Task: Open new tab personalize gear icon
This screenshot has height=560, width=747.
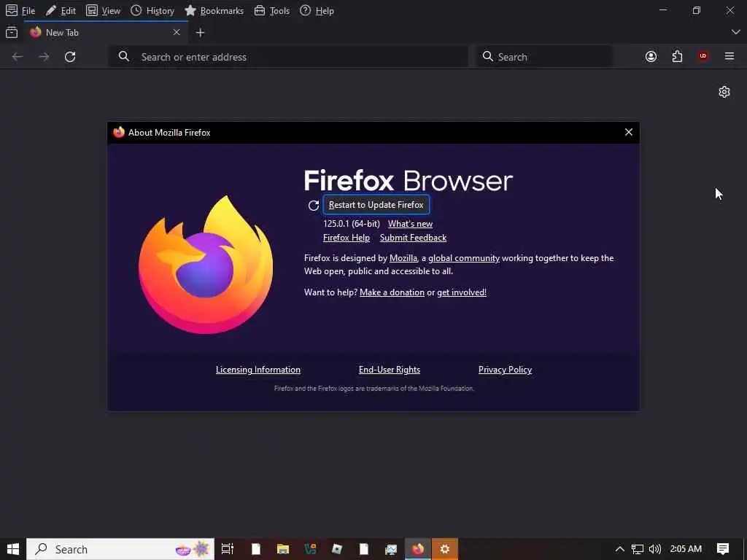Action: 724,92
